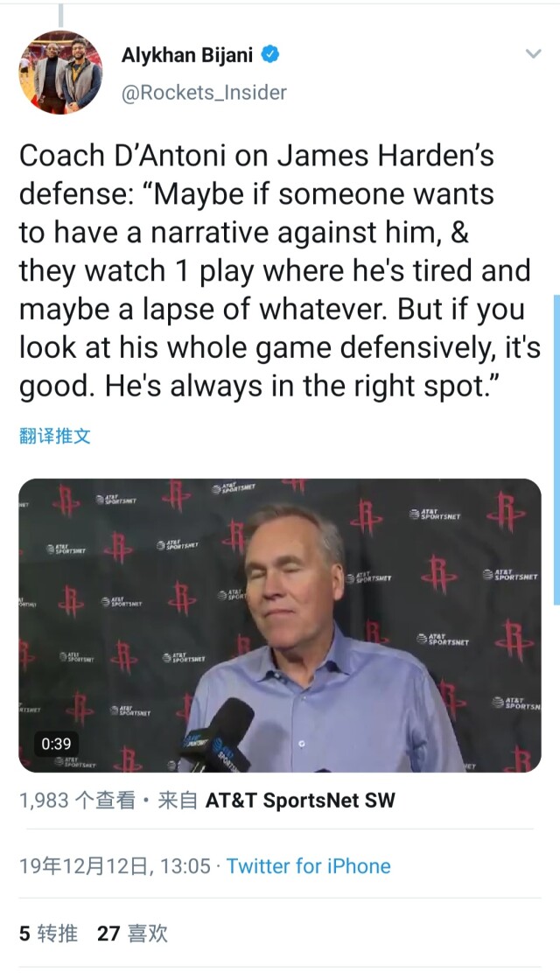Select the tweet text about Harden's defense
The height and width of the screenshot is (973, 560).
(x=280, y=270)
